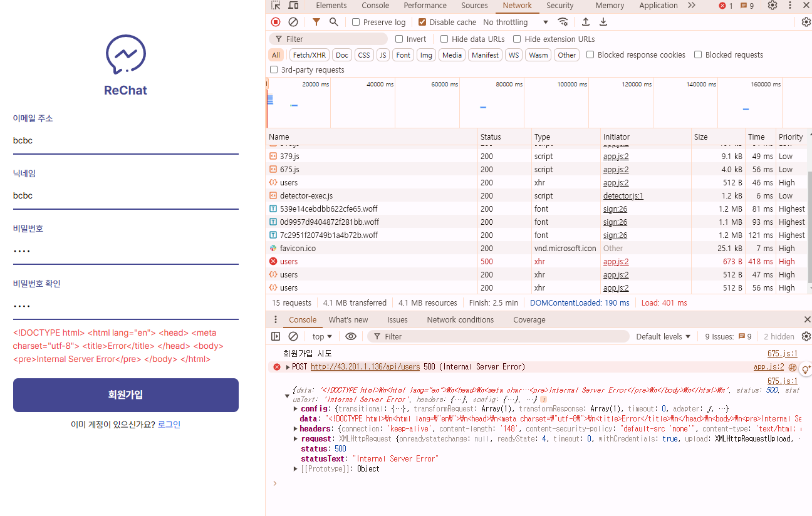Check Blocked requests checkbox
Image resolution: width=812 pixels, height=516 pixels.
click(698, 54)
